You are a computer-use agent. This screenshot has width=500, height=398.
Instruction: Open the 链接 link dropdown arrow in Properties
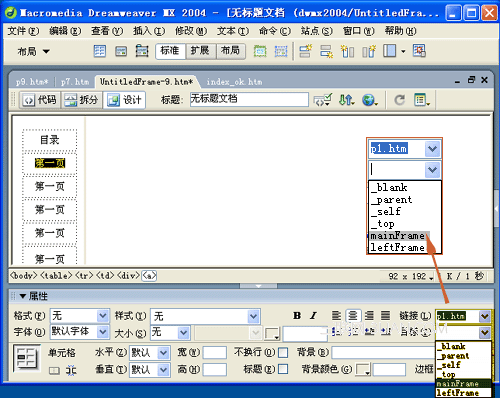pyautogui.click(x=484, y=316)
